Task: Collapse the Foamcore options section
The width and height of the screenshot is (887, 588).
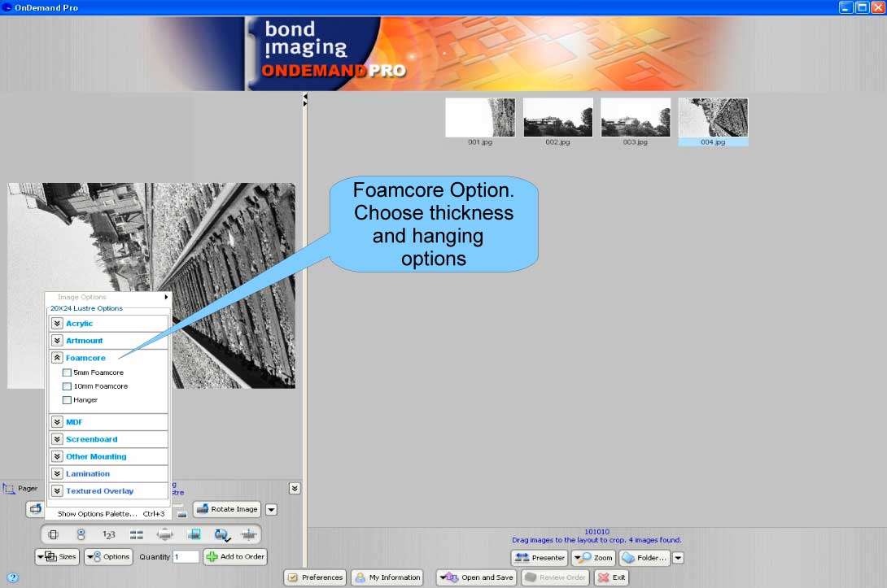Action: point(57,357)
